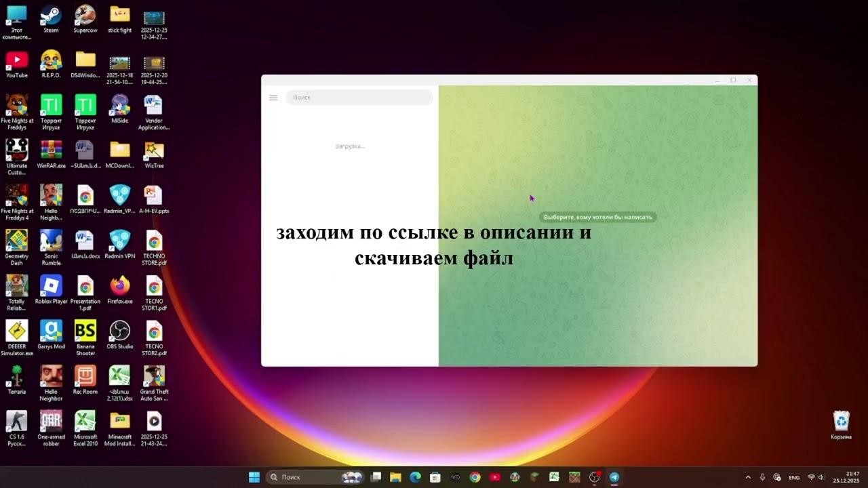Open the TECNO STOR2.pdf file

click(x=154, y=338)
